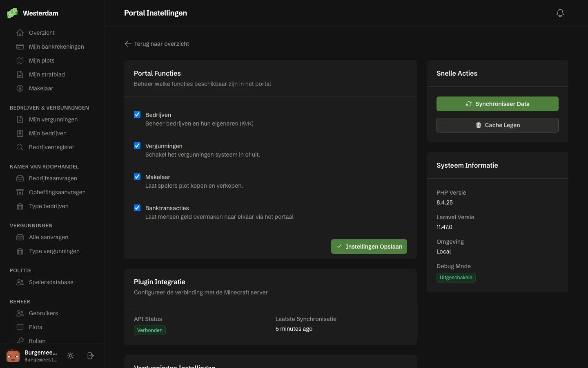588x368 pixels.
Task: Click Cache Legen button
Action: (497, 125)
